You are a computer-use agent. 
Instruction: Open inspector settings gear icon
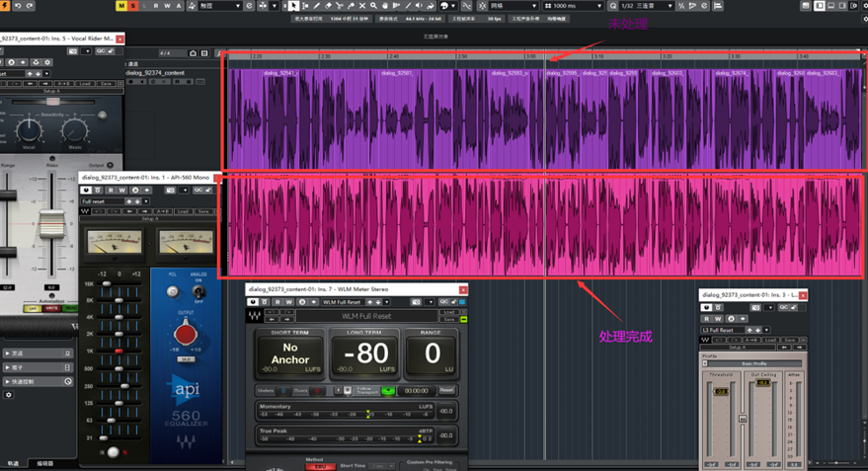(x=8, y=395)
